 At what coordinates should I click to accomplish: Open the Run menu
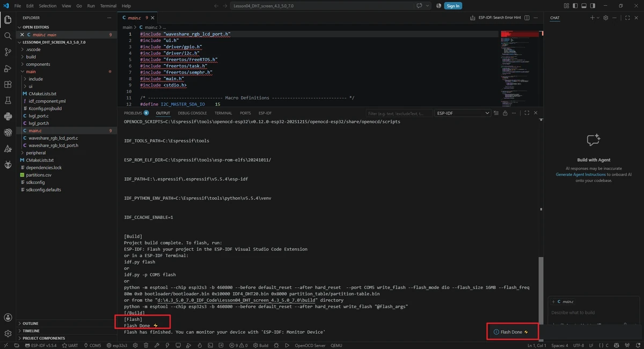tap(91, 6)
